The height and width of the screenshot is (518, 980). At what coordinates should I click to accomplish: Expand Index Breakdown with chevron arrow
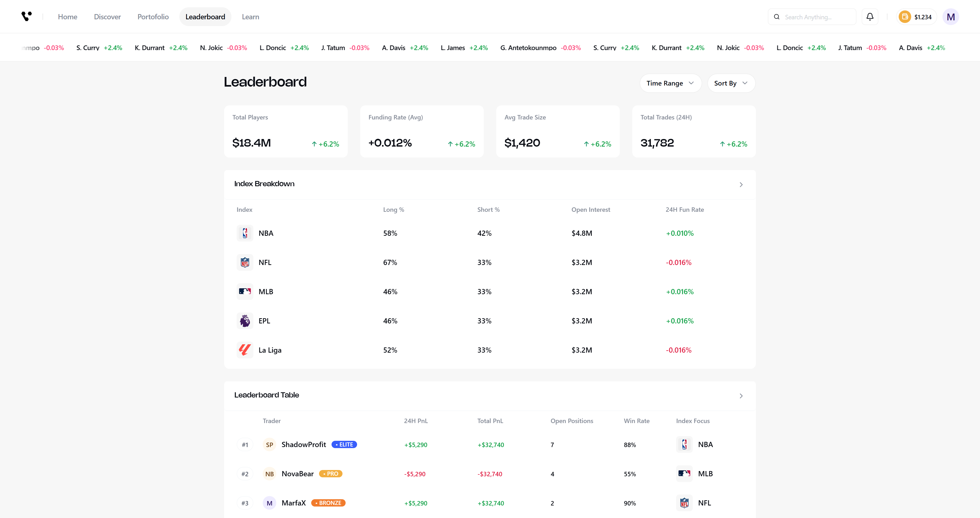pos(741,185)
